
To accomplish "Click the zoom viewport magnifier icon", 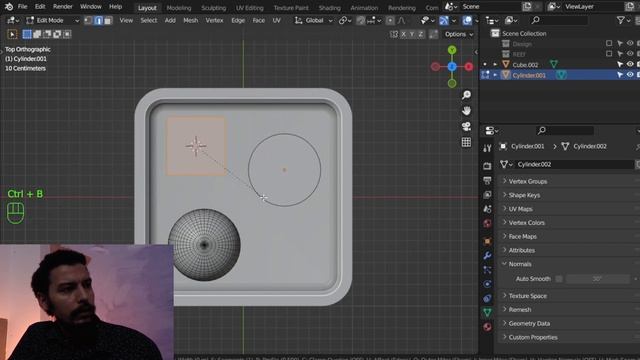I will click(x=466, y=95).
